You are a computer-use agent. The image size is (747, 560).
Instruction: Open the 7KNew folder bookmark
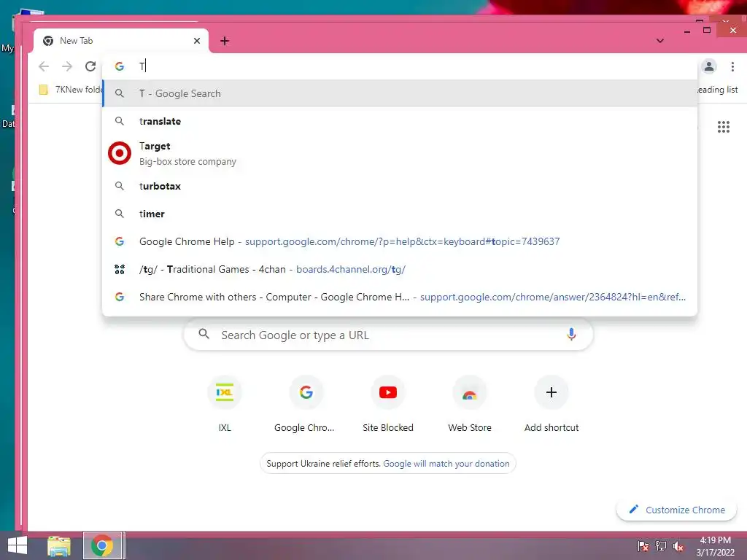pyautogui.click(x=71, y=90)
